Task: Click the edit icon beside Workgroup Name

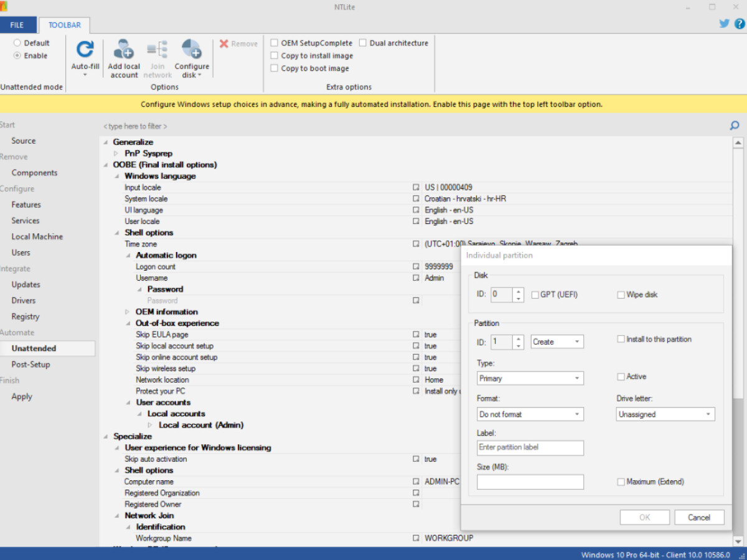Action: coord(416,538)
